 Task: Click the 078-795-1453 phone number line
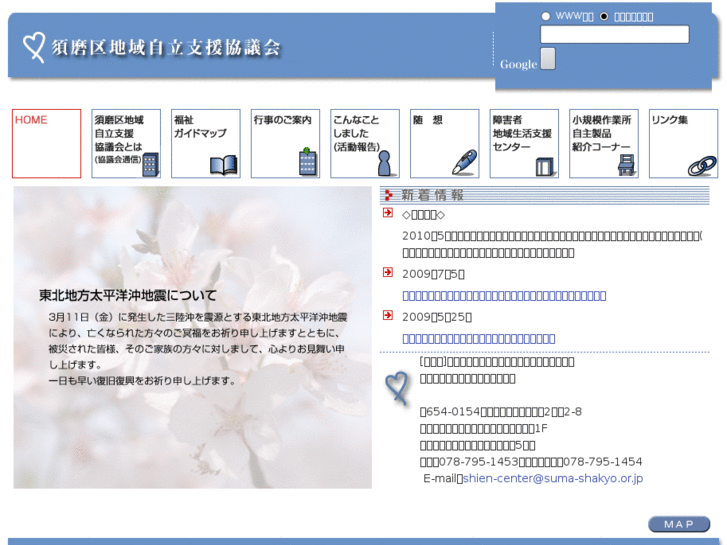point(531,462)
